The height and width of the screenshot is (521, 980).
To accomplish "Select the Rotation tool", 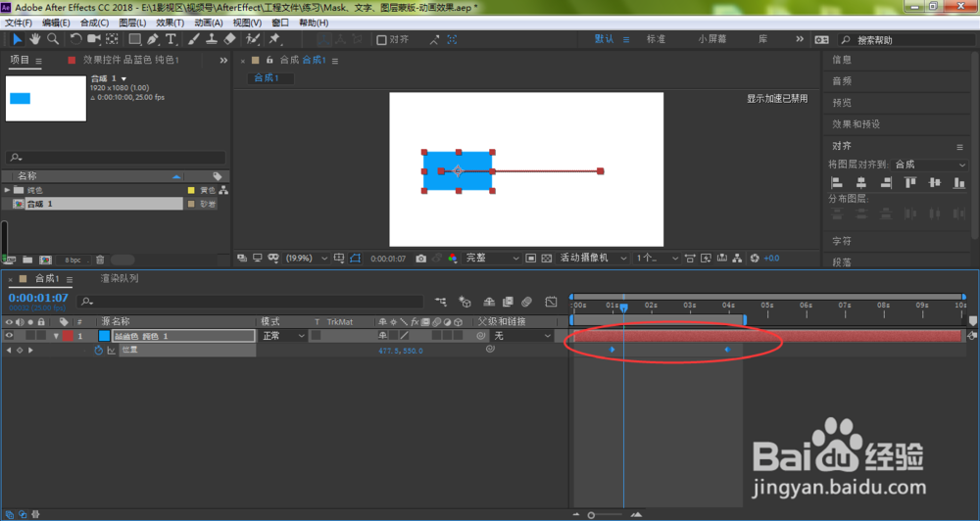I will [75, 39].
